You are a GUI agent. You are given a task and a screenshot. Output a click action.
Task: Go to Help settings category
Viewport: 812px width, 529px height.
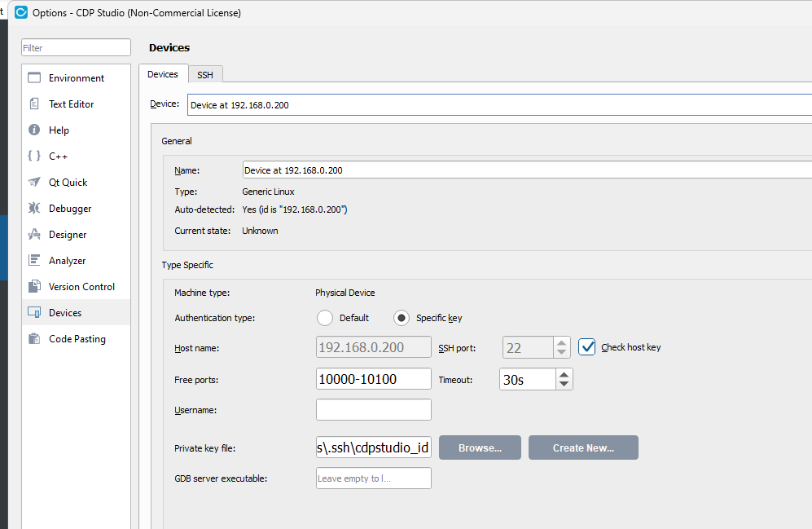click(x=76, y=130)
